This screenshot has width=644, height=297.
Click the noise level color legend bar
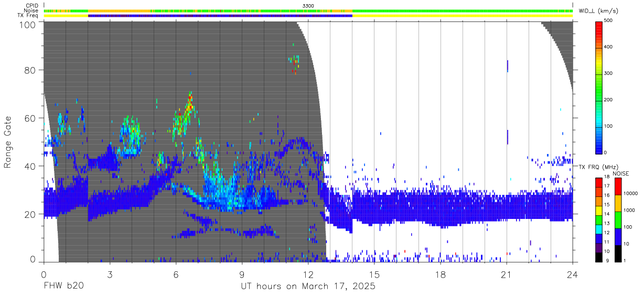click(617, 219)
